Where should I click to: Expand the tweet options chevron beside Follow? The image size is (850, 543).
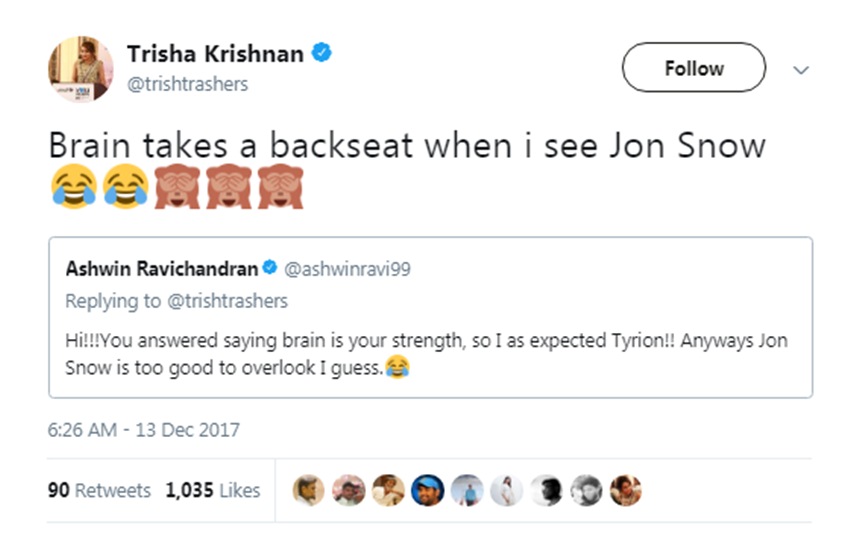[799, 69]
